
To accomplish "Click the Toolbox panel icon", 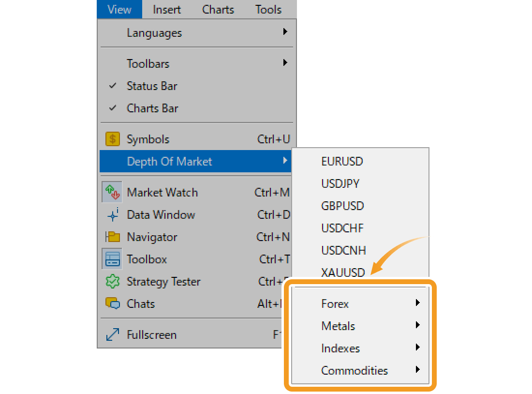I will pos(112,259).
